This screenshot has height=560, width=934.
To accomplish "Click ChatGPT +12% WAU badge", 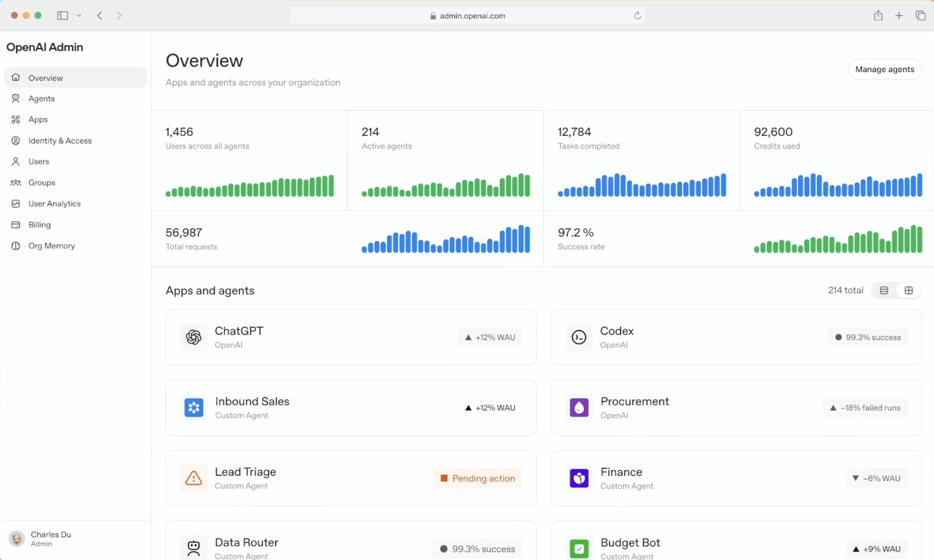I will [x=490, y=337].
